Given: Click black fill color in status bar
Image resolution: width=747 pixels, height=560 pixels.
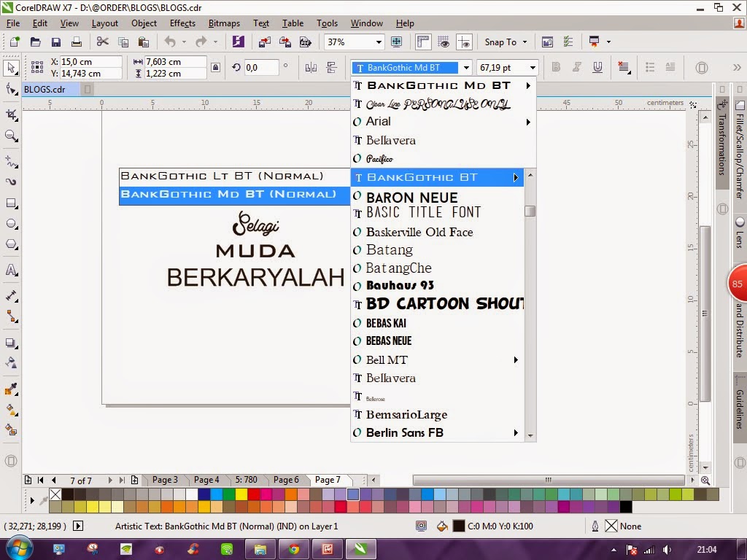Looking at the screenshot, I should [458, 526].
